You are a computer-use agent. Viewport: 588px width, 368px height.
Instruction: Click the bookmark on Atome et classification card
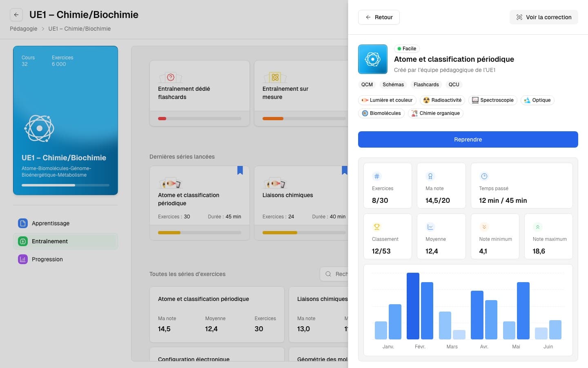pyautogui.click(x=240, y=170)
